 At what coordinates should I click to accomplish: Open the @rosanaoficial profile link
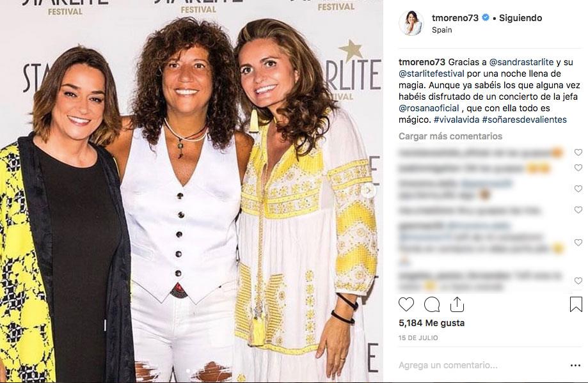pos(427,108)
